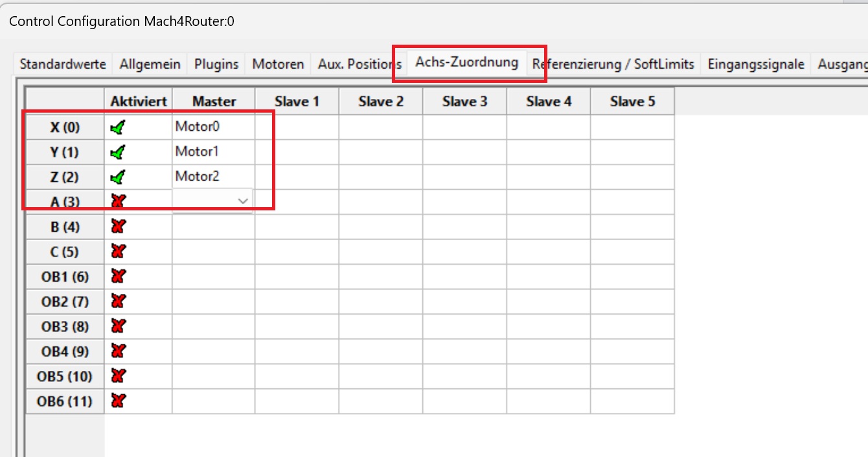Toggle OB3 (8) axis activation

pyautogui.click(x=118, y=326)
